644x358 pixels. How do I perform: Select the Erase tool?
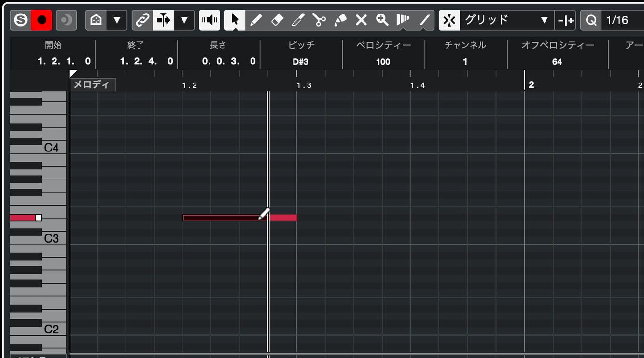(x=277, y=20)
